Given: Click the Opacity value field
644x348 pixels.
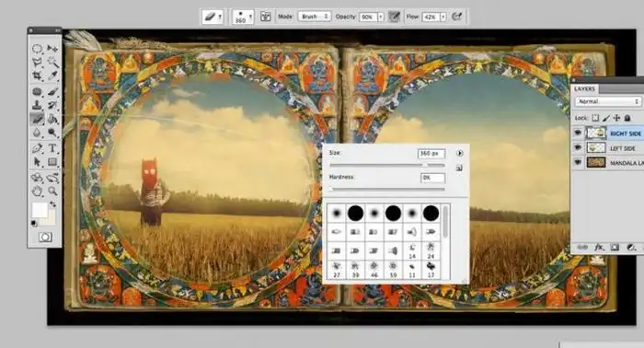Looking at the screenshot, I should pos(368,17).
